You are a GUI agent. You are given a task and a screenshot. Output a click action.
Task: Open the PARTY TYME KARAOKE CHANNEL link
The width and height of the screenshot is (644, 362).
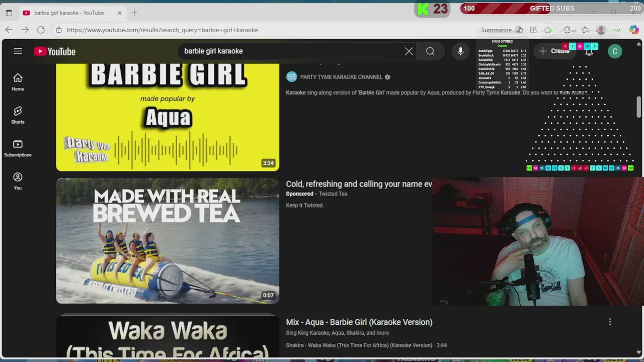(x=341, y=77)
